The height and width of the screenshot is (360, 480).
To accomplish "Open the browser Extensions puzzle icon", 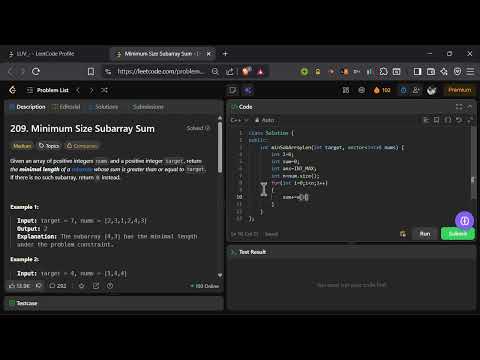I will 384,71.
